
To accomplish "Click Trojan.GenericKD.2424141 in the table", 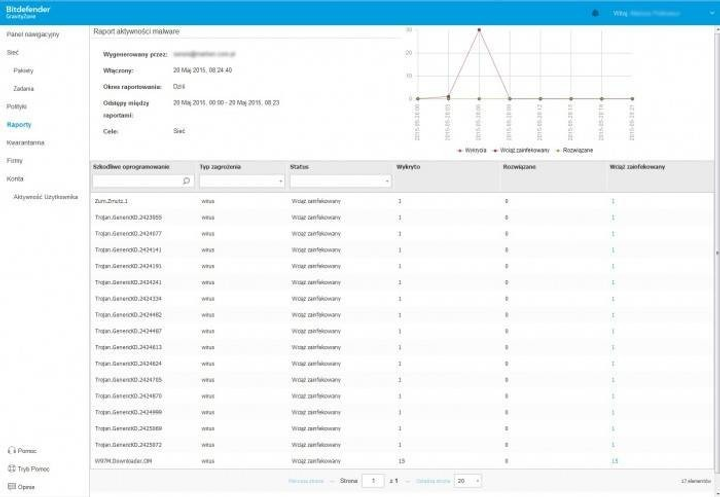I will pos(128,250).
